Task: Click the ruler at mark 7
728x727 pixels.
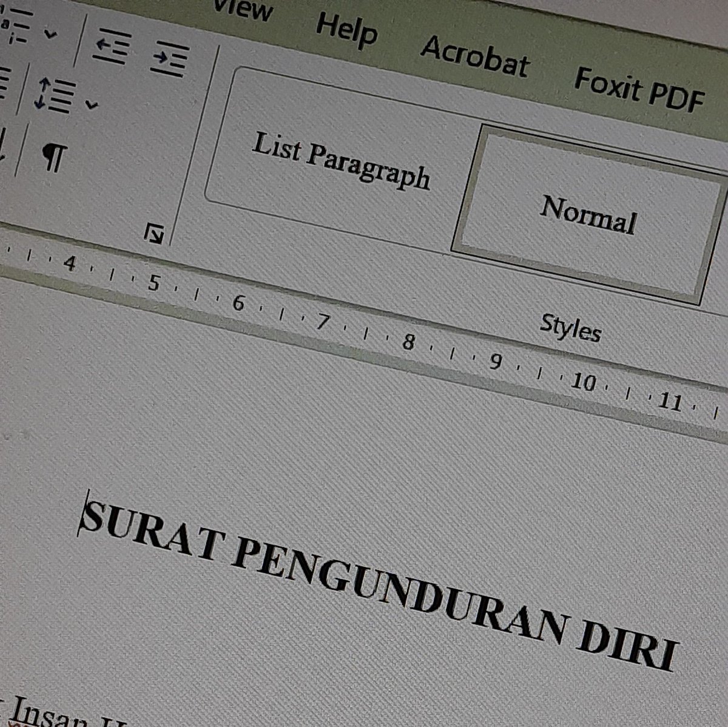Action: (323, 323)
